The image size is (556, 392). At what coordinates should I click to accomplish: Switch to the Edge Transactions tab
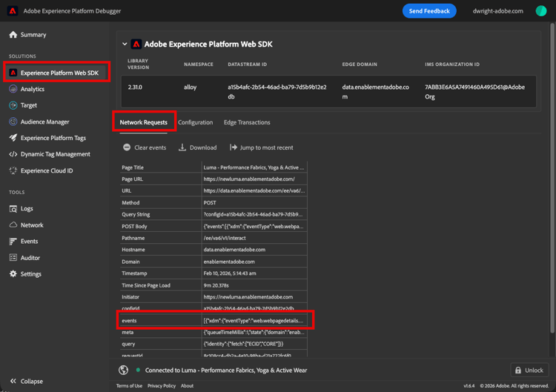247,122
